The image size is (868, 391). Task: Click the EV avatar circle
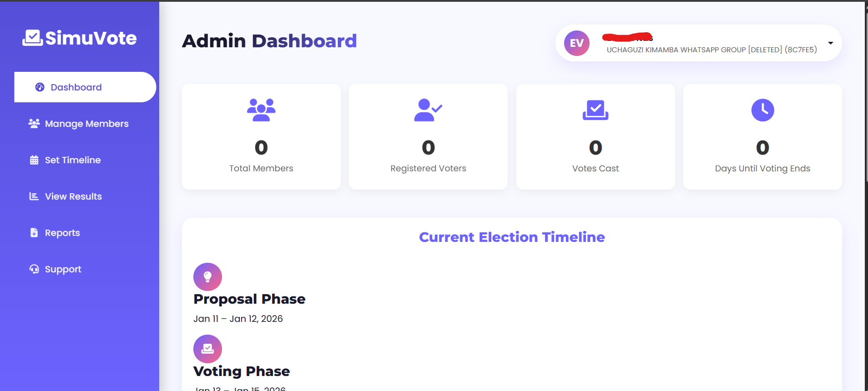pos(576,43)
